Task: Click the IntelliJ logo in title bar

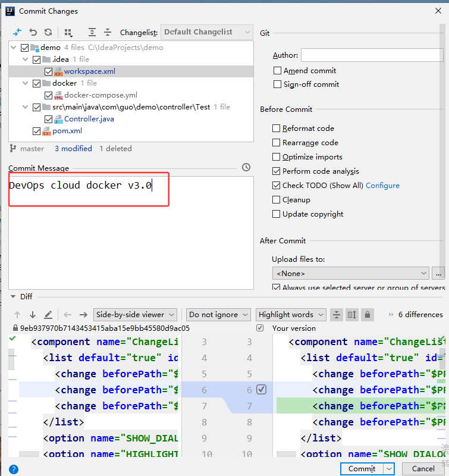Action: [10, 11]
